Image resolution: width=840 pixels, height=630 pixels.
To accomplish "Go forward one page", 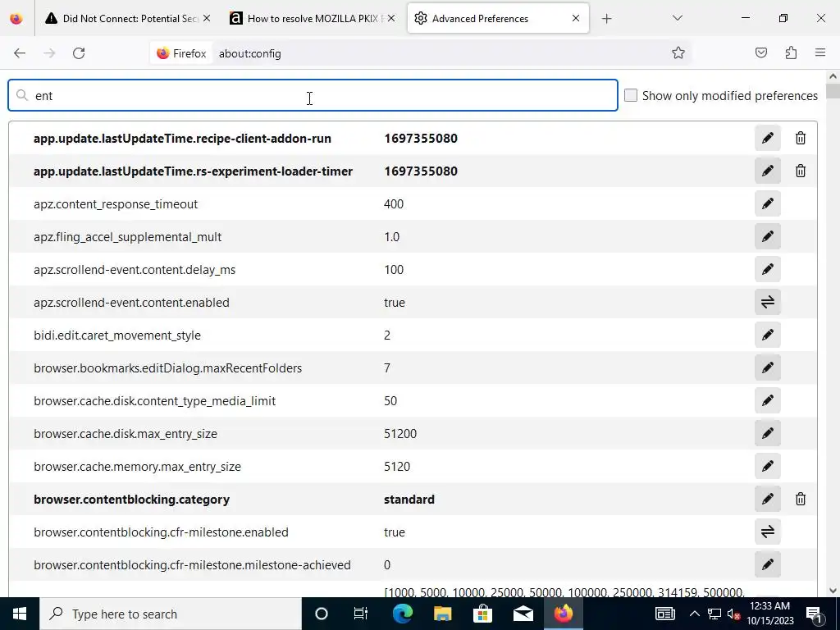I will [x=49, y=53].
